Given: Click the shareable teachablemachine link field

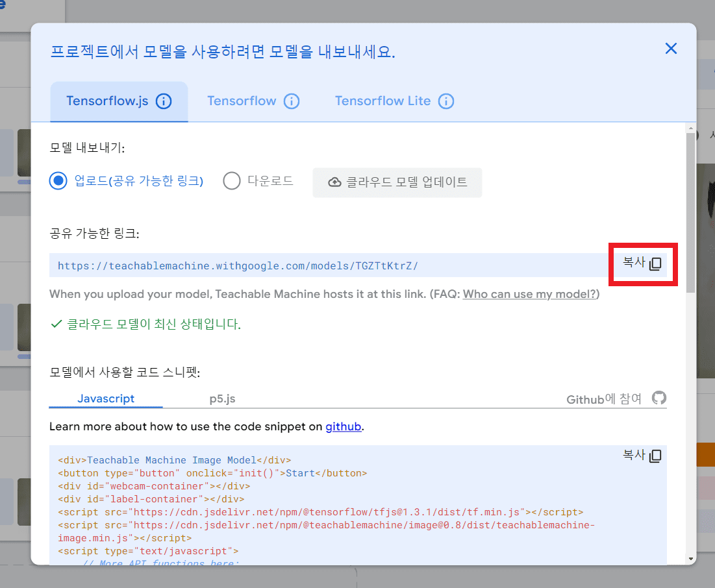Looking at the screenshot, I should (x=329, y=265).
